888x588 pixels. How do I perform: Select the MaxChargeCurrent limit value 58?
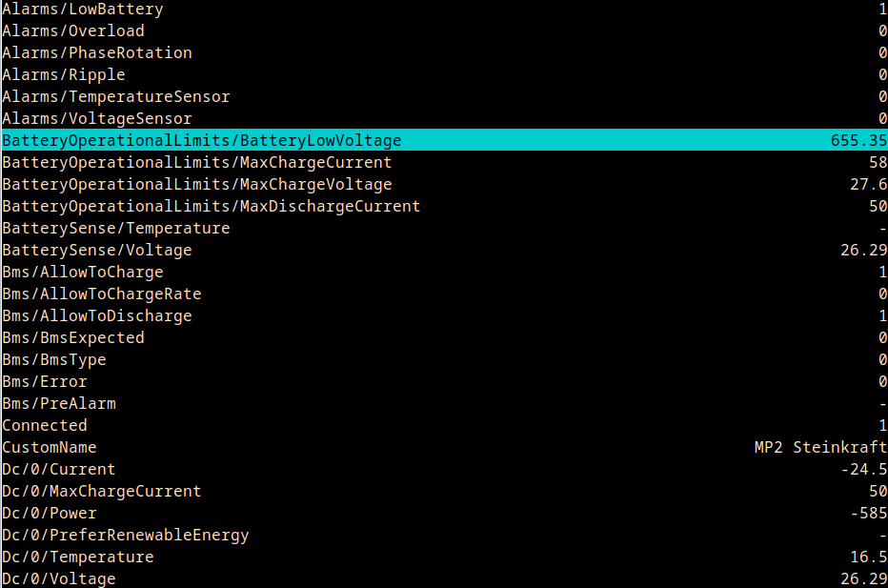(x=878, y=163)
